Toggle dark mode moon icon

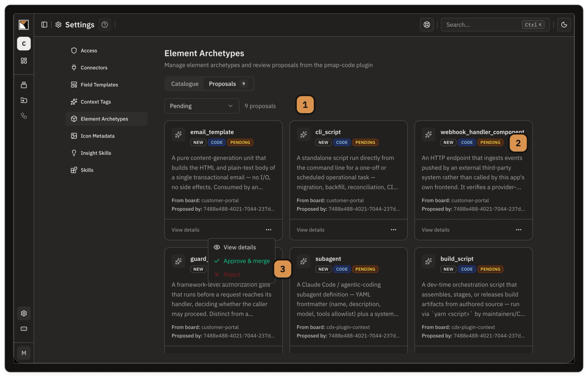click(564, 25)
